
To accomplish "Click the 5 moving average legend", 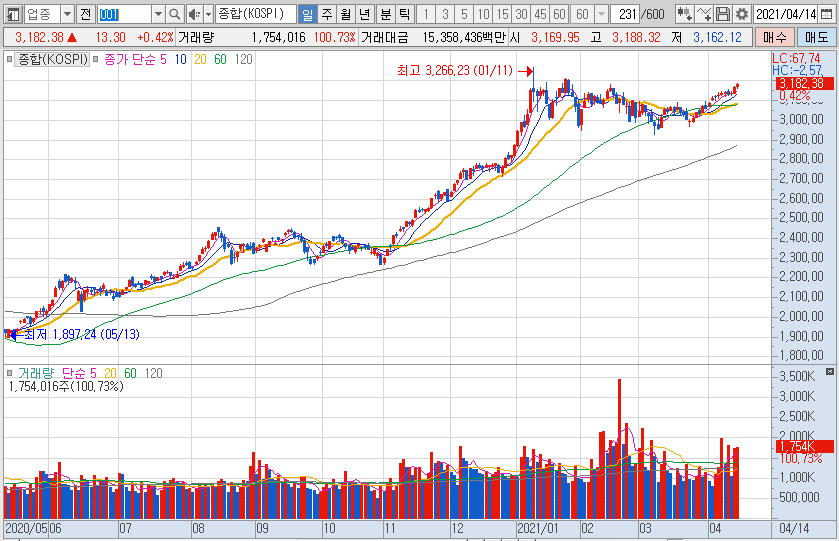I will [x=163, y=59].
